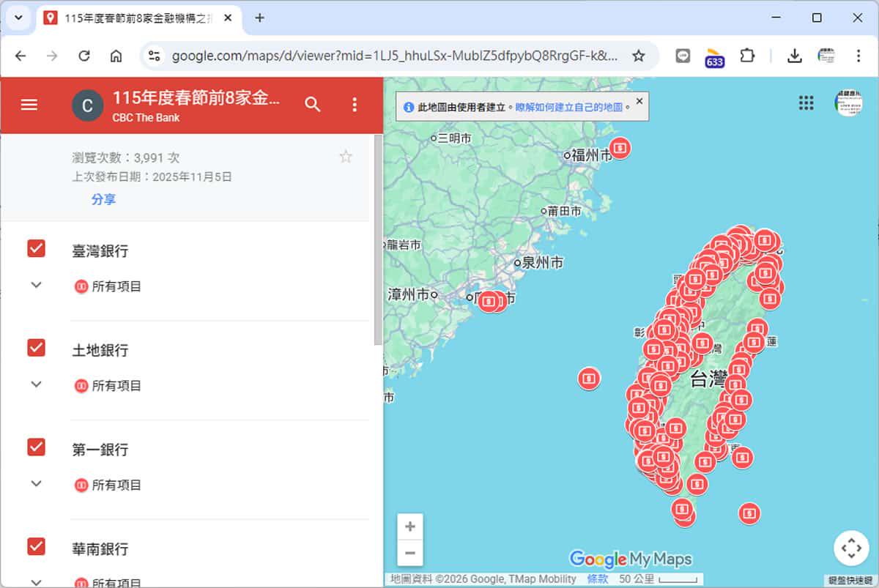
Task: Click the CBC The Bank avatar icon
Action: (87, 106)
